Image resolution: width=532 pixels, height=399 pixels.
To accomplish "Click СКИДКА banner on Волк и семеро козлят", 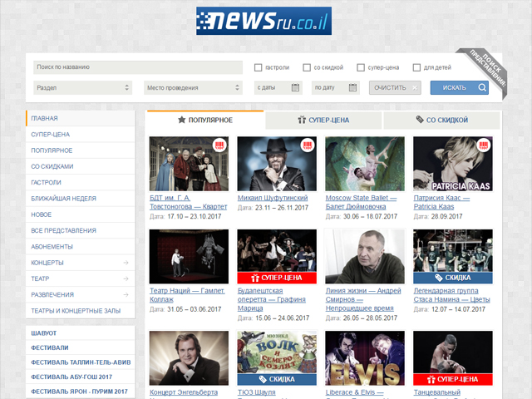I will point(277,379).
